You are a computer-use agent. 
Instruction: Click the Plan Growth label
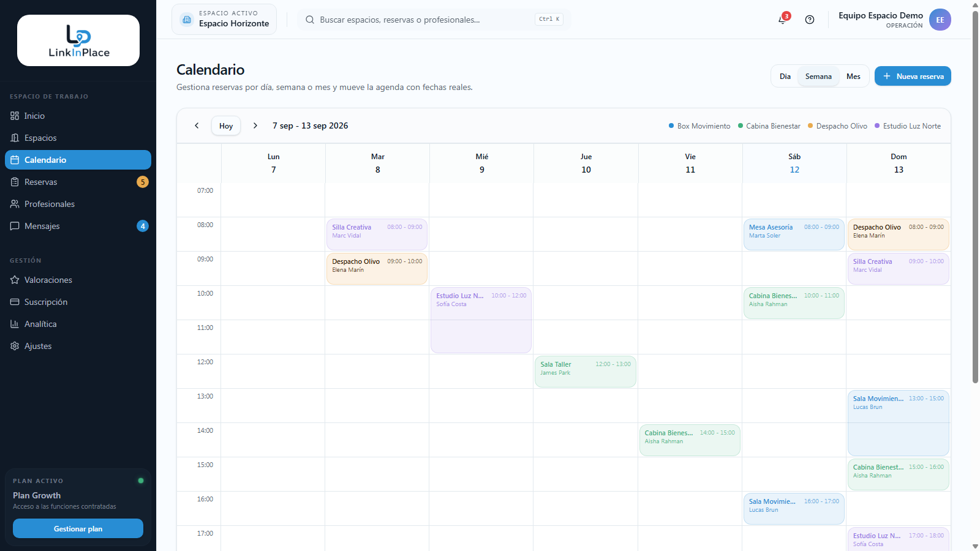click(37, 495)
